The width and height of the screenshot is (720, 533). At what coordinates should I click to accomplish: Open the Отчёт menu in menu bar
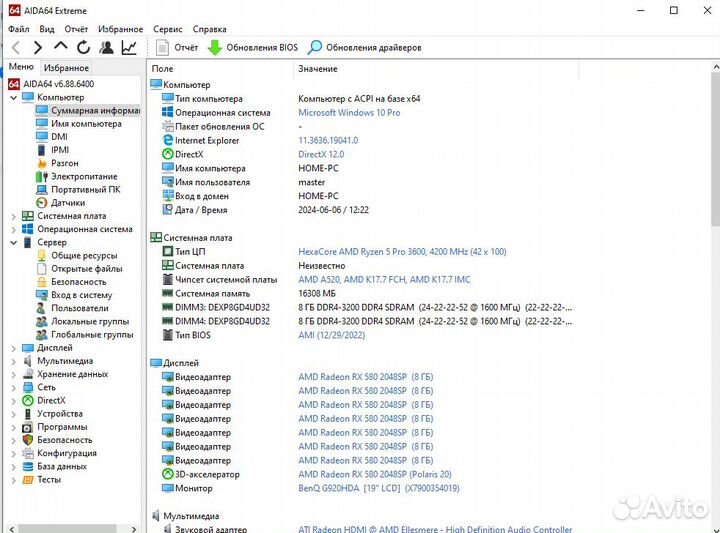coord(76,29)
